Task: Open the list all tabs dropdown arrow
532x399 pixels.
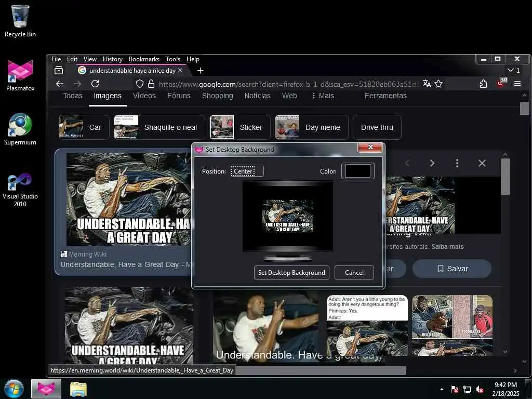Action: (x=513, y=70)
